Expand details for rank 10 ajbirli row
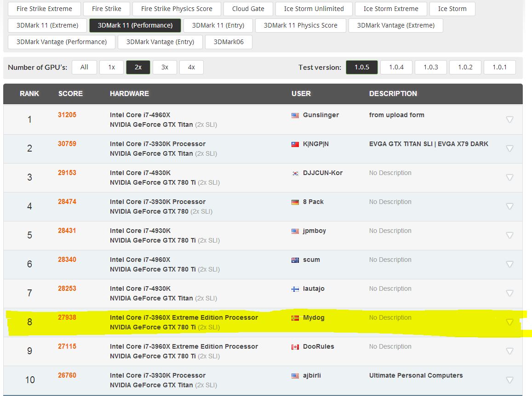The height and width of the screenshot is (396, 532). pos(509,380)
